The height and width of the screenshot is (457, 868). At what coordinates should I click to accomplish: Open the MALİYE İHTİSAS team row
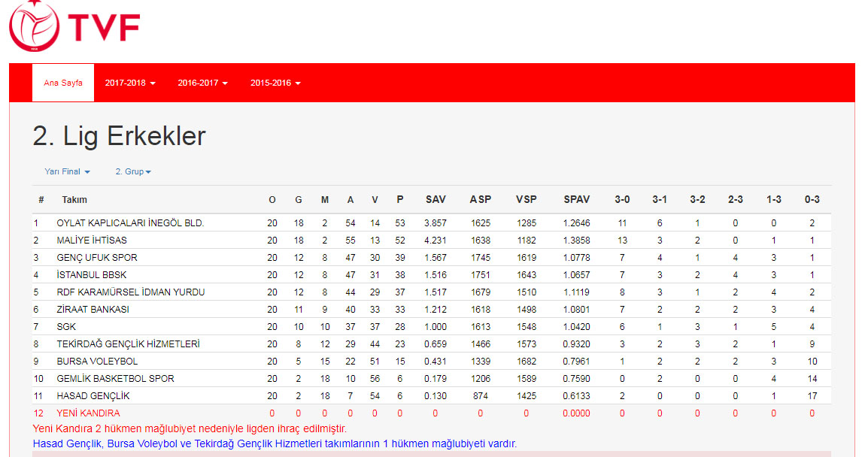(92, 241)
